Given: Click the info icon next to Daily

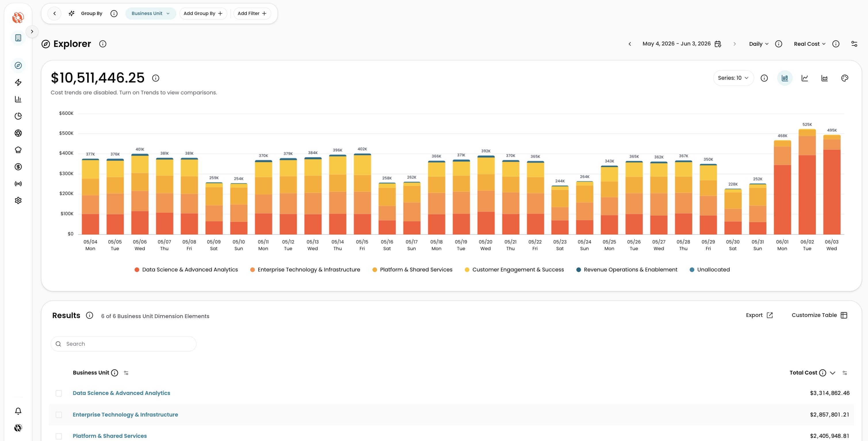Looking at the screenshot, I should [778, 44].
